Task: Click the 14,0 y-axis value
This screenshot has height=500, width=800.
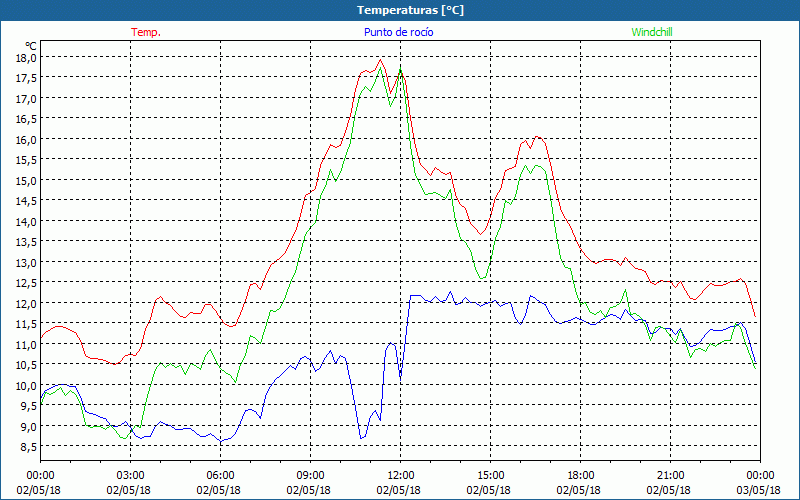Action: click(26, 221)
